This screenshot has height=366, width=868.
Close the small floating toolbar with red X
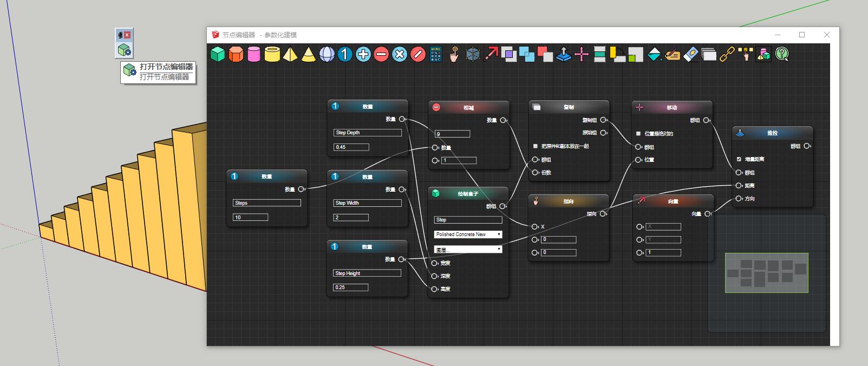tap(127, 35)
